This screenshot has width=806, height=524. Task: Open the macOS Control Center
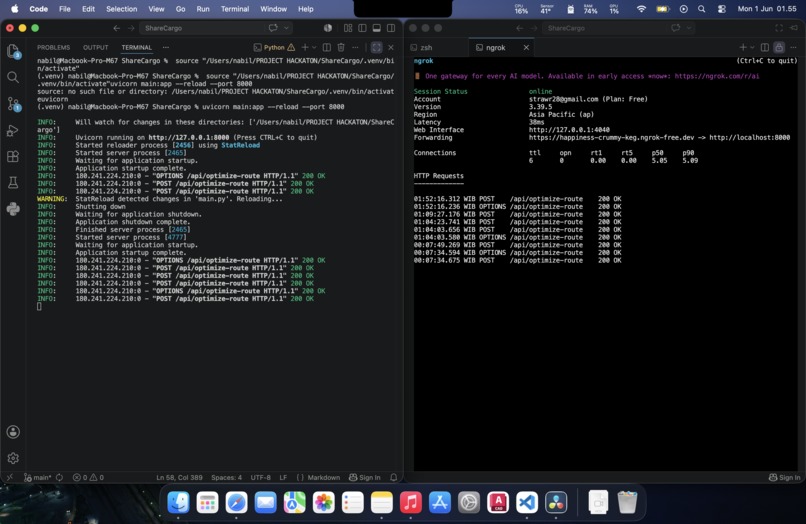pos(722,9)
